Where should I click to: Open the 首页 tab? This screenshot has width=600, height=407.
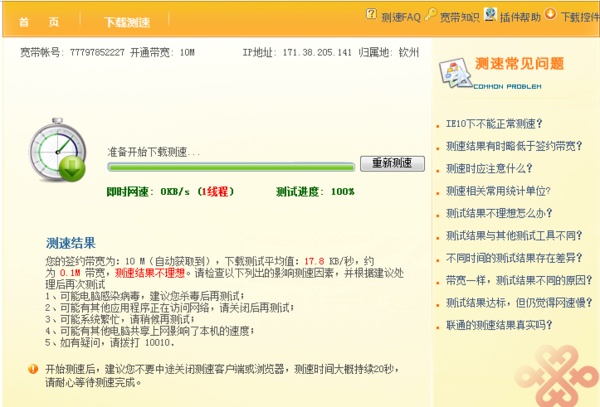pyautogui.click(x=39, y=22)
